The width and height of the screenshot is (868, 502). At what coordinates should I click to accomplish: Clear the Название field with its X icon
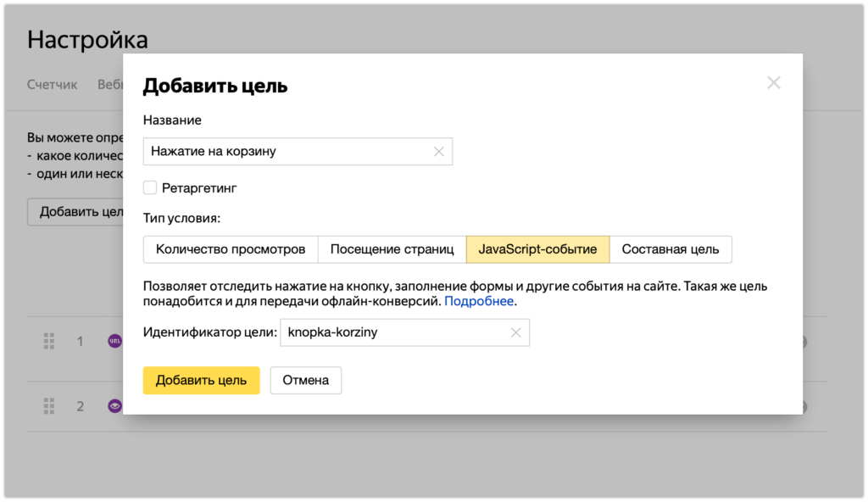click(x=438, y=152)
